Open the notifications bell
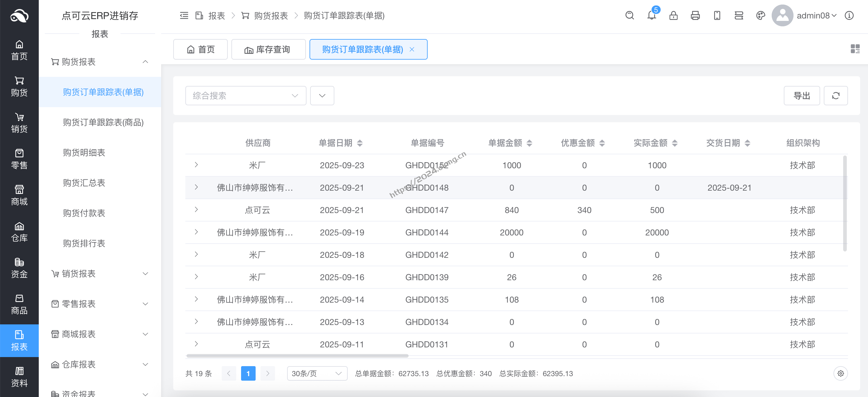 (x=652, y=15)
